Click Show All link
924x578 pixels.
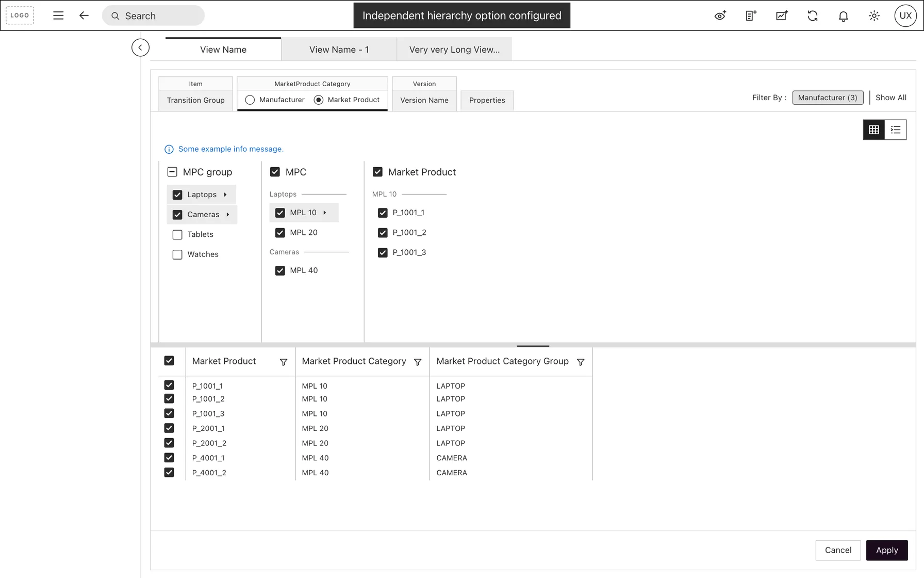coord(891,98)
